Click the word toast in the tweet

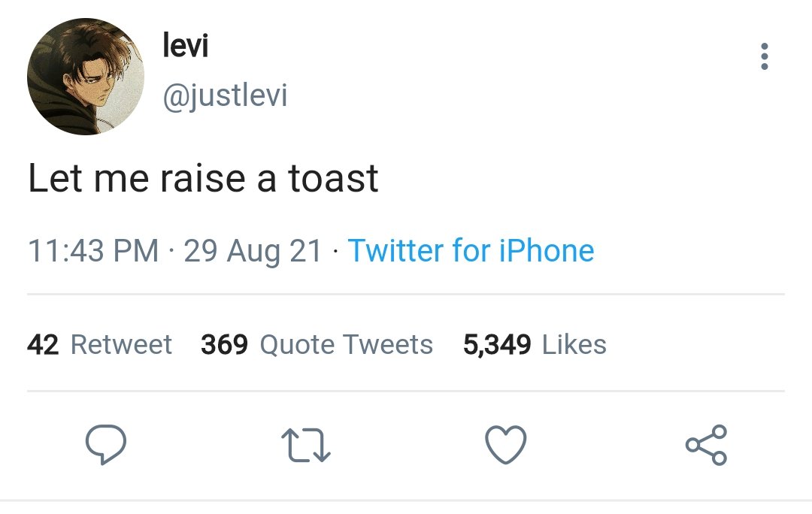pyautogui.click(x=333, y=178)
